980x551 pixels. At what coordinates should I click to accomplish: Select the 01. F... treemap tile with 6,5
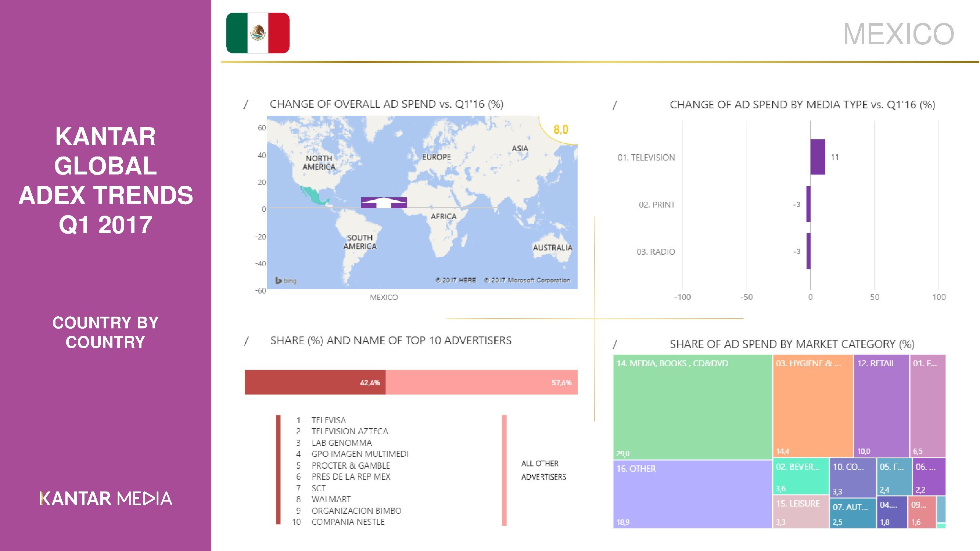[927, 406]
